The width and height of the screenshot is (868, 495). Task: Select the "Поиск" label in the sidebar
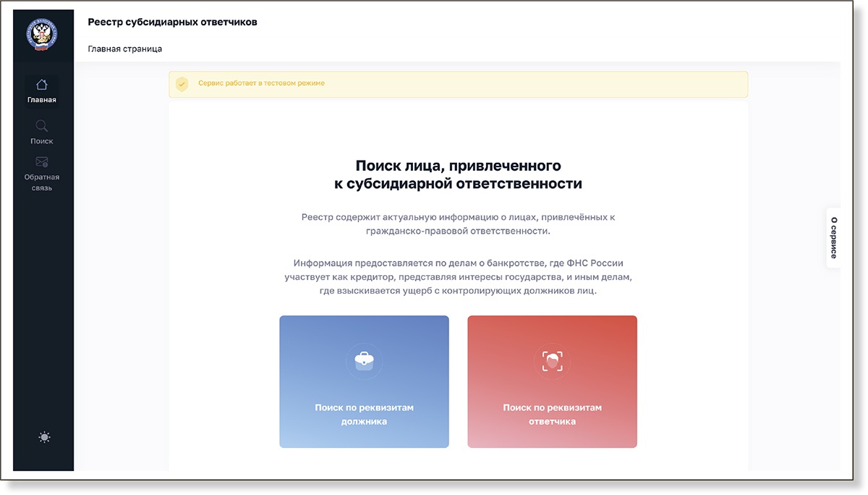42,141
